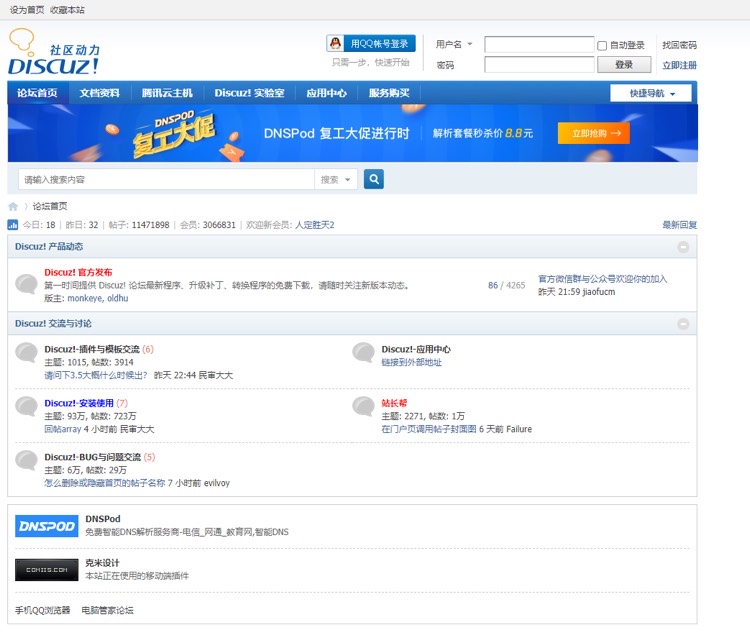Open moderator oldhu profile

tap(118, 298)
